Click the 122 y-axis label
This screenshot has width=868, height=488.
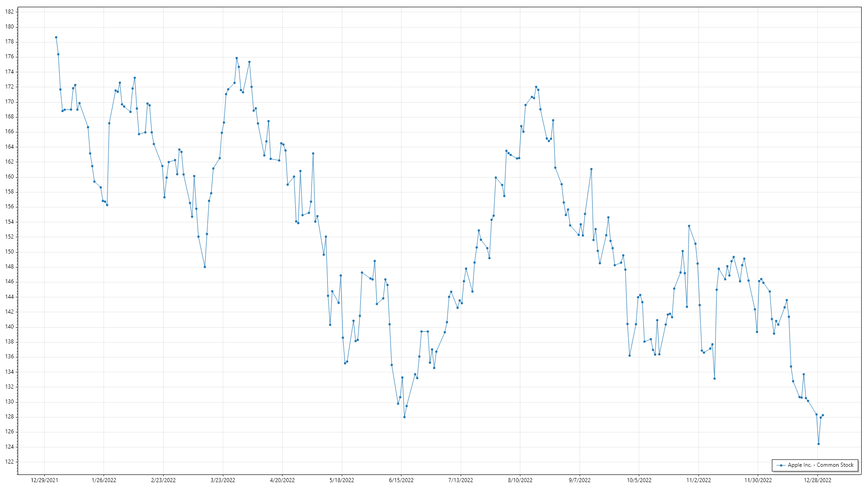[x=9, y=462]
